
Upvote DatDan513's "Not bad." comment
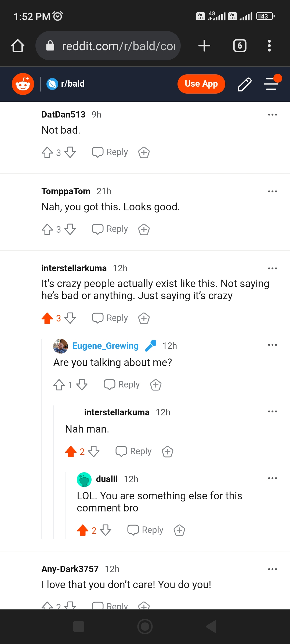[x=47, y=152]
